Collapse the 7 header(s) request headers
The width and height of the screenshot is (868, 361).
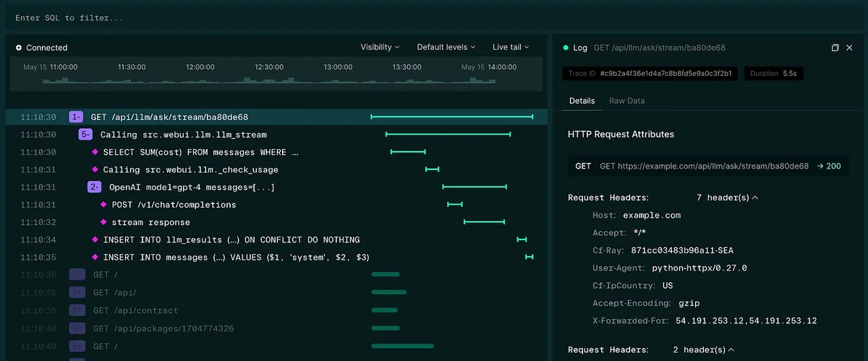click(727, 198)
